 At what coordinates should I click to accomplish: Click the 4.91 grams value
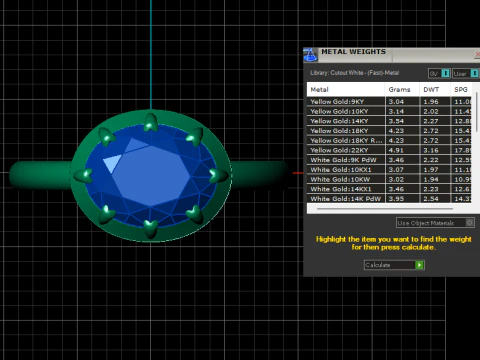pyautogui.click(x=396, y=150)
